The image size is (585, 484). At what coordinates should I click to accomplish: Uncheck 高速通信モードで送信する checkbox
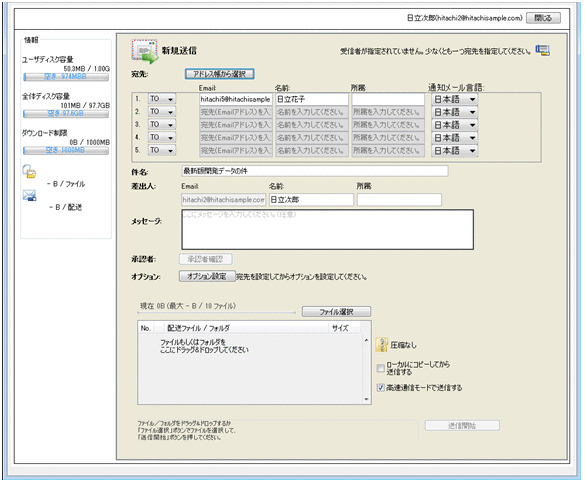(380, 388)
